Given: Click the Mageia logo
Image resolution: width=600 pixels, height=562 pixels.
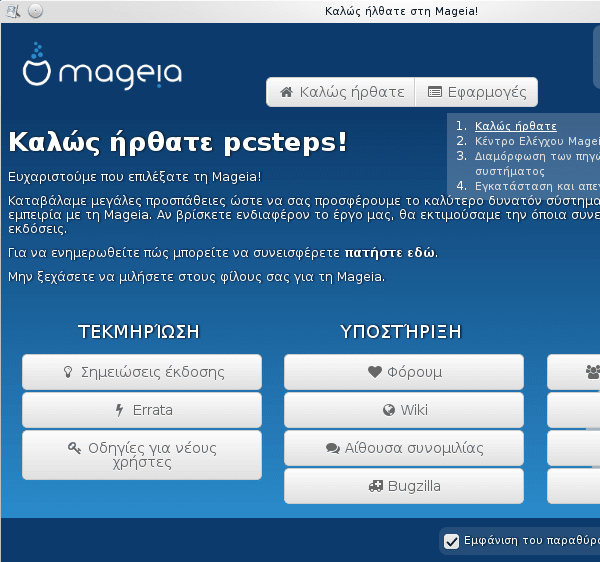Looking at the screenshot, I should pos(102,65).
